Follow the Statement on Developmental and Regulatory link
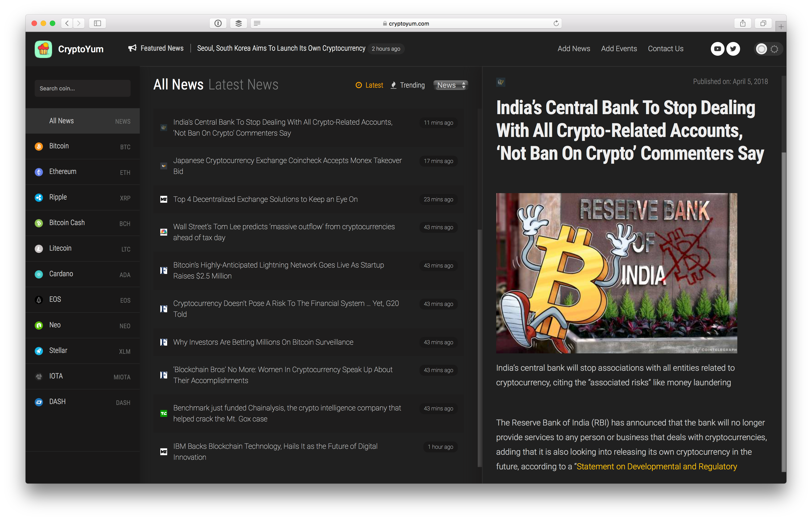This screenshot has height=520, width=812. [x=656, y=466]
